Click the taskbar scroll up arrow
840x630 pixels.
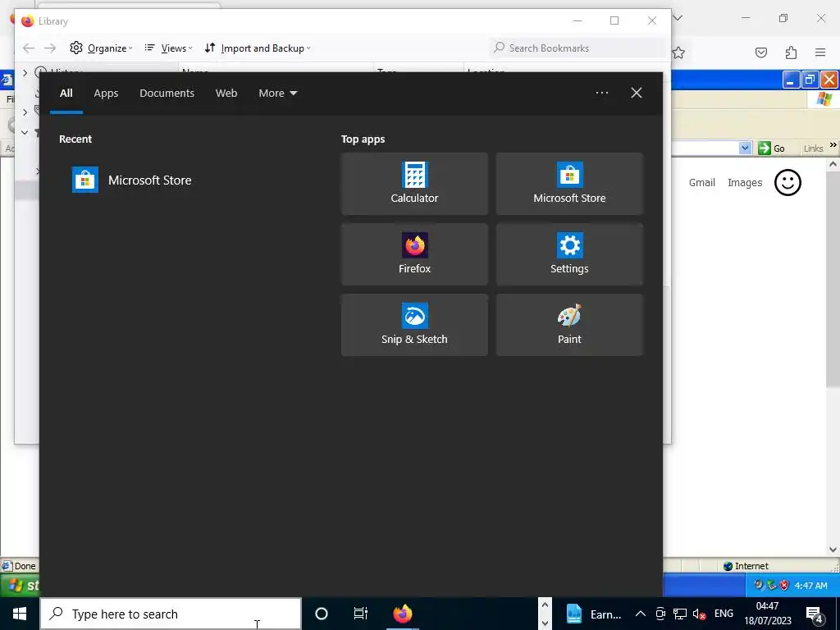(x=545, y=605)
